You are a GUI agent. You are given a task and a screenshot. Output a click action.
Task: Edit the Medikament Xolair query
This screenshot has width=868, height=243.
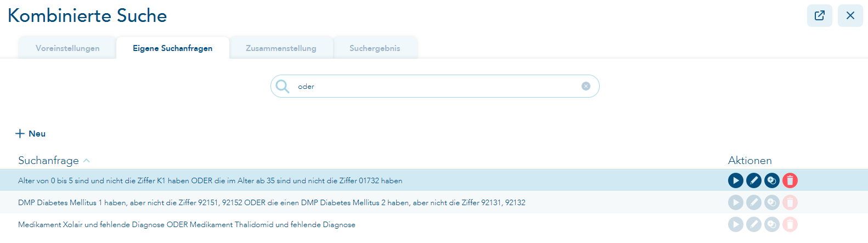click(x=754, y=224)
